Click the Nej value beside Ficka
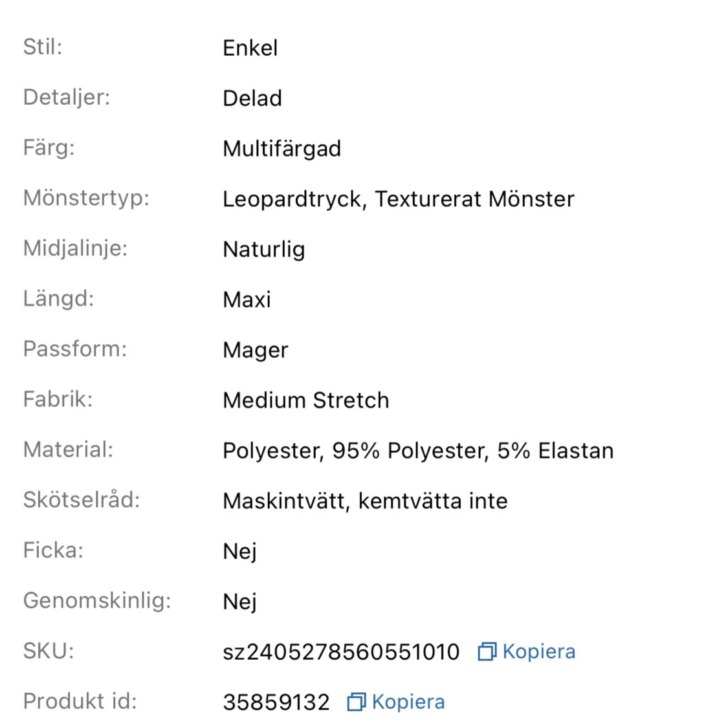The width and height of the screenshot is (728, 727). [240, 552]
